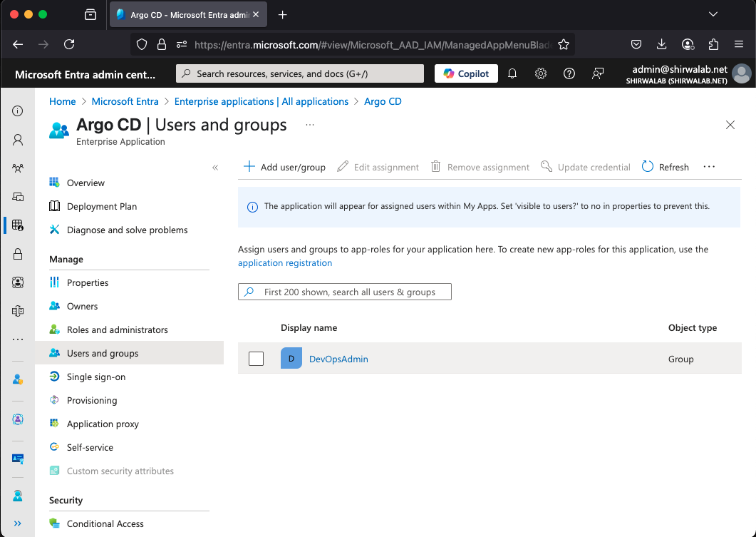Click Add user/group button

point(284,167)
